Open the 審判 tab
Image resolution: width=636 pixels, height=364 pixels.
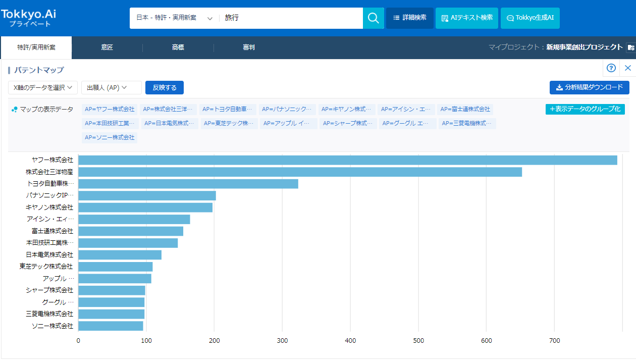[x=249, y=47]
